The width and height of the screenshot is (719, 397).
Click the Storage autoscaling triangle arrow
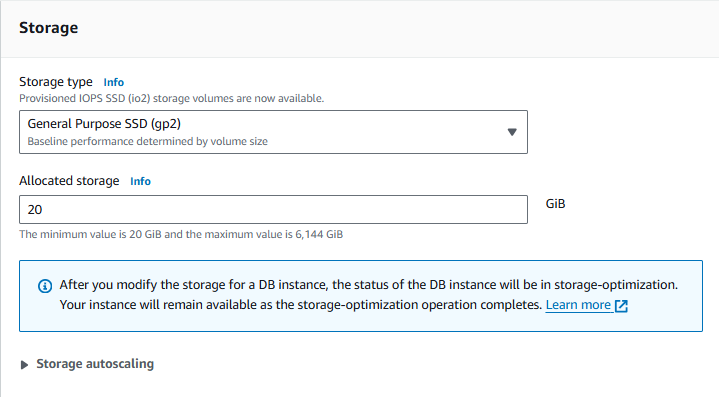(x=24, y=364)
